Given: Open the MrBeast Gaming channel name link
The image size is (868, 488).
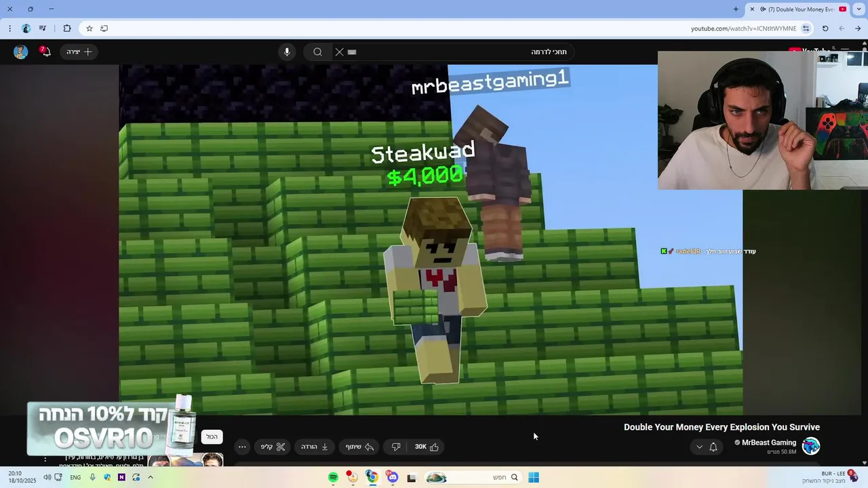Looking at the screenshot, I should [769, 443].
